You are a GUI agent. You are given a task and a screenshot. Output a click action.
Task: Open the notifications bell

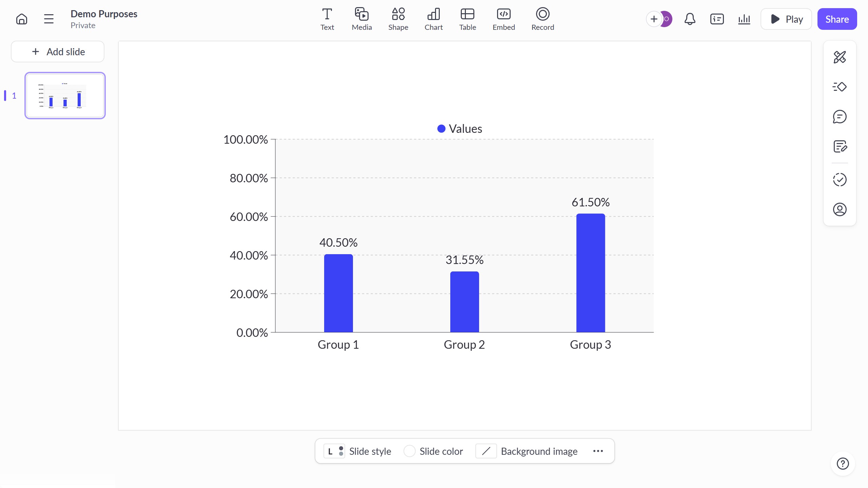click(690, 19)
